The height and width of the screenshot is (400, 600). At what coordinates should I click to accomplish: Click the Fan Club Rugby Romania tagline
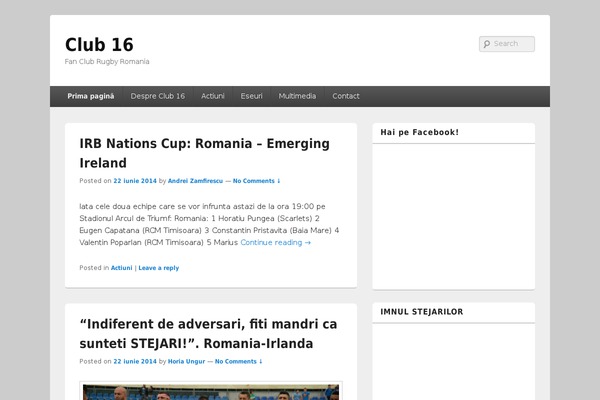[107, 62]
